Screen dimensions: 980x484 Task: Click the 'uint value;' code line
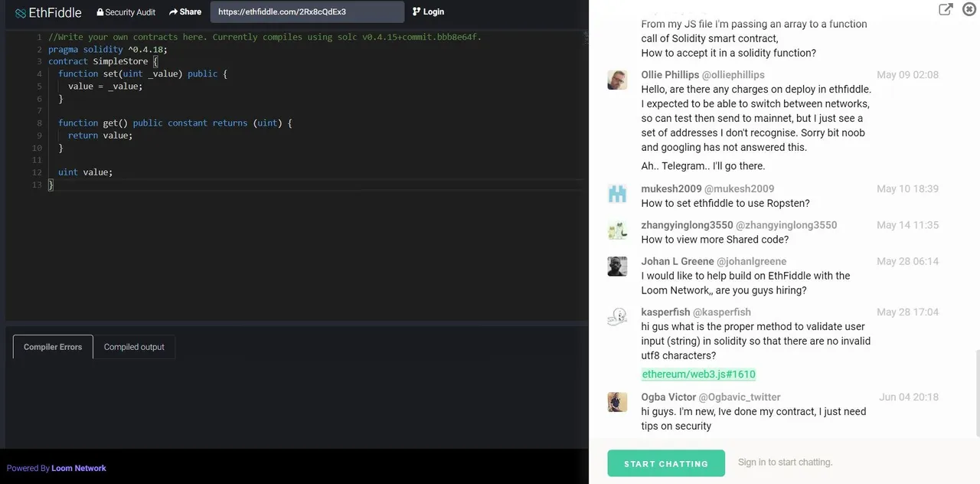pyautogui.click(x=85, y=172)
